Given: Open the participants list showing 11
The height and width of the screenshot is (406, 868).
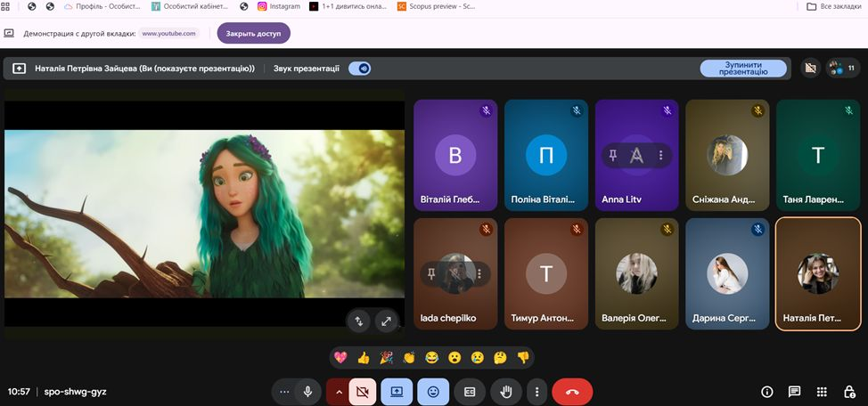Looking at the screenshot, I should 843,69.
